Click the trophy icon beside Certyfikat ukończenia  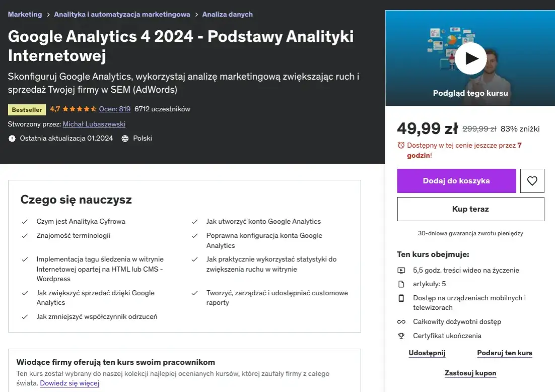[x=400, y=336]
